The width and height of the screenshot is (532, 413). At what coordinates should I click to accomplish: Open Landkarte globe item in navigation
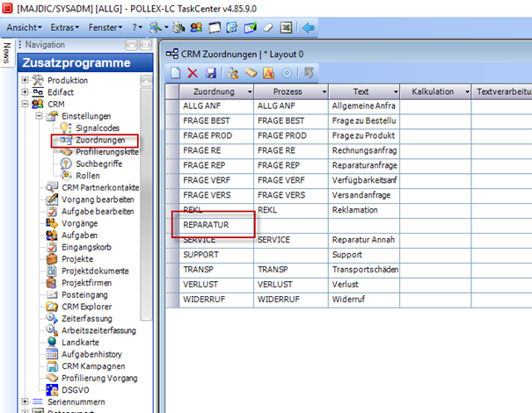84,342
